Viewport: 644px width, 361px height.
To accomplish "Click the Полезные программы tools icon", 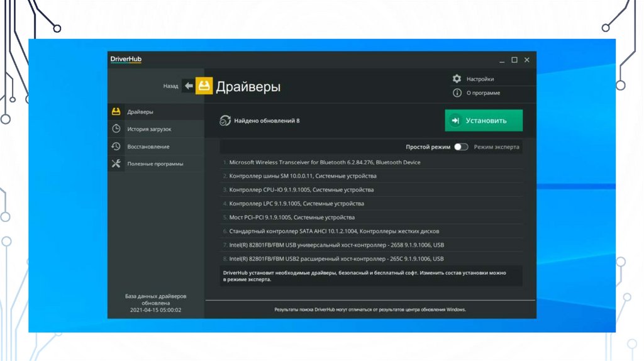I will click(x=116, y=164).
